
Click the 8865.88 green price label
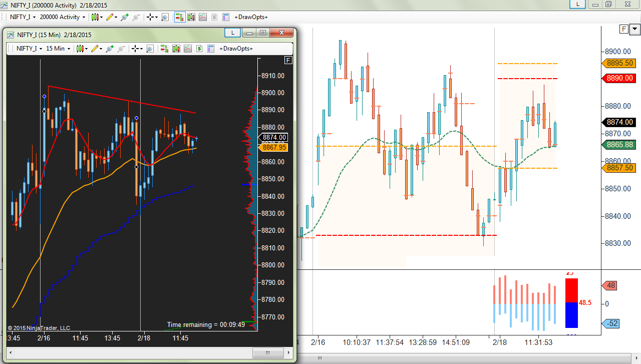coord(620,145)
